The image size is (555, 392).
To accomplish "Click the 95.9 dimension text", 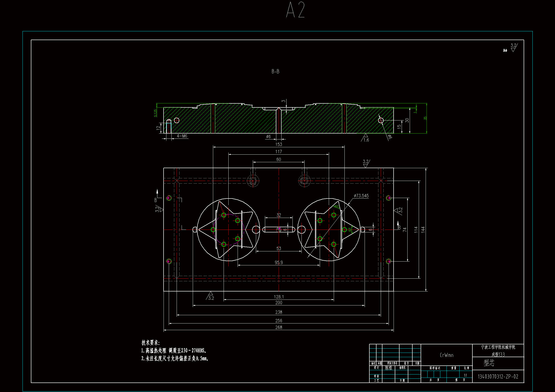I will (278, 262).
